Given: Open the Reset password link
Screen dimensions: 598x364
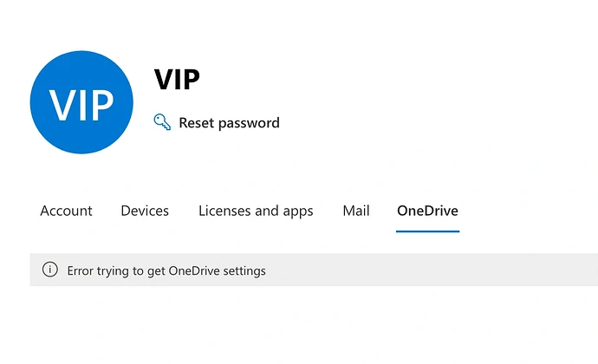Looking at the screenshot, I should tap(229, 123).
